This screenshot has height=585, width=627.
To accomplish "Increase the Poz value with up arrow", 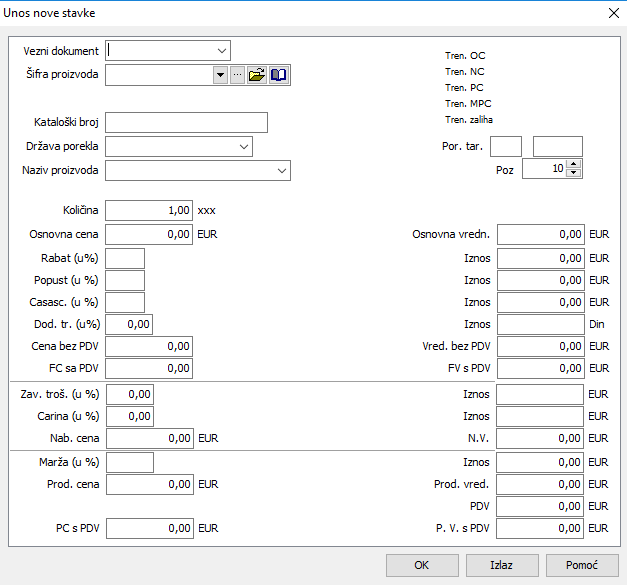I will (574, 165).
